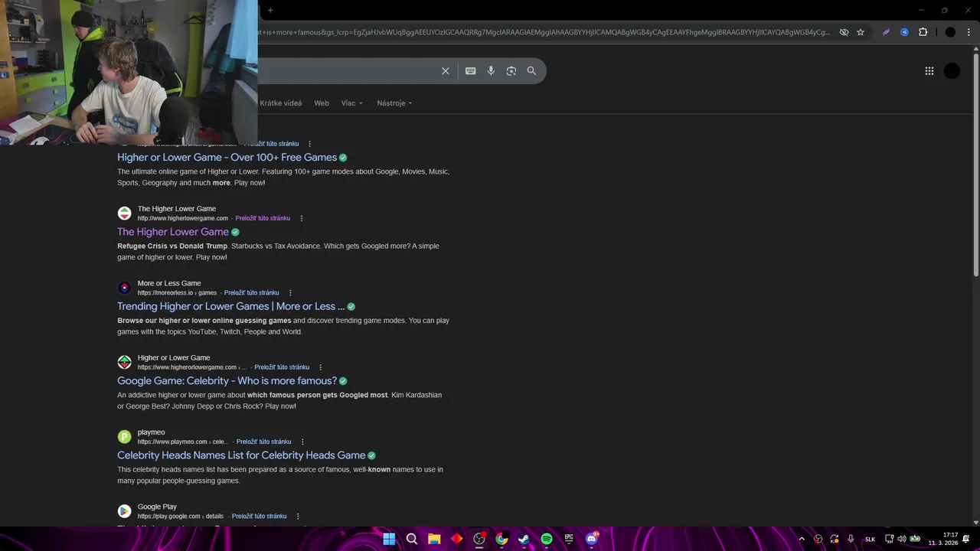This screenshot has width=980, height=551.
Task: Open the Chrome profile avatar in toolbar
Action: point(950,32)
